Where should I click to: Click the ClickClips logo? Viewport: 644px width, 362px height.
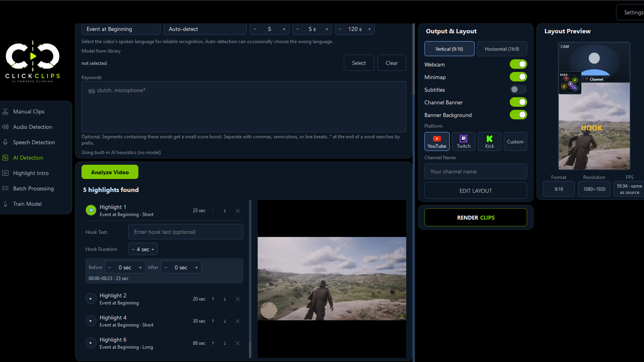point(33,62)
